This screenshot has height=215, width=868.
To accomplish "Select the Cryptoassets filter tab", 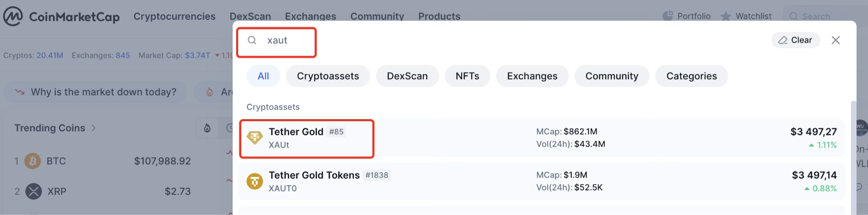I will pyautogui.click(x=328, y=76).
